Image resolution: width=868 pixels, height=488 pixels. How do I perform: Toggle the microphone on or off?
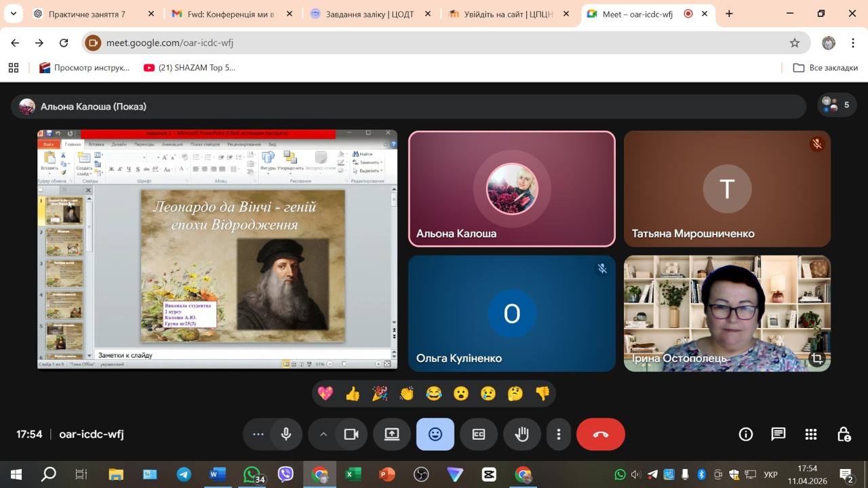pyautogui.click(x=286, y=434)
